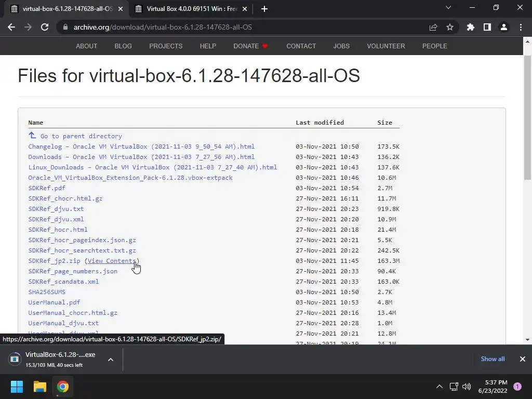Reload the archive.org page
The image size is (532, 399).
(45, 27)
